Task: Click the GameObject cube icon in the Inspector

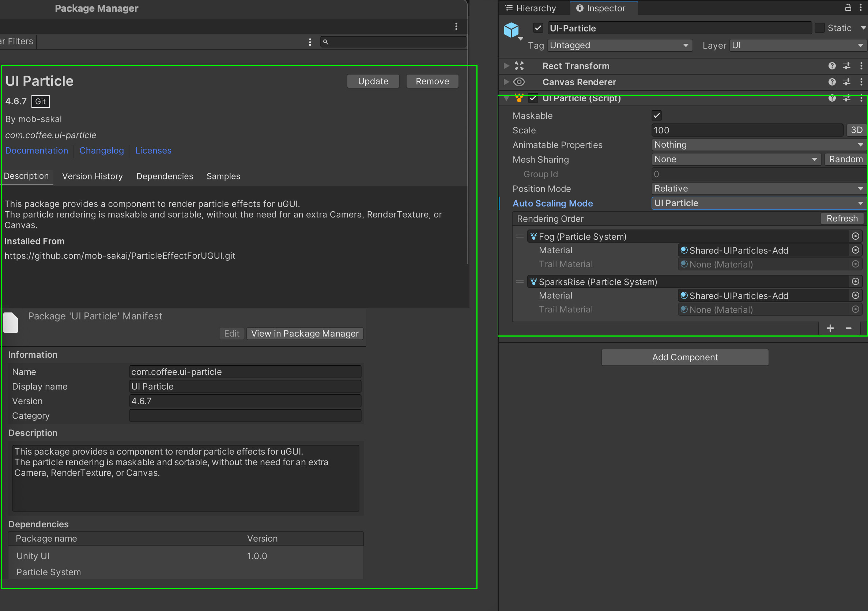Action: point(512,30)
